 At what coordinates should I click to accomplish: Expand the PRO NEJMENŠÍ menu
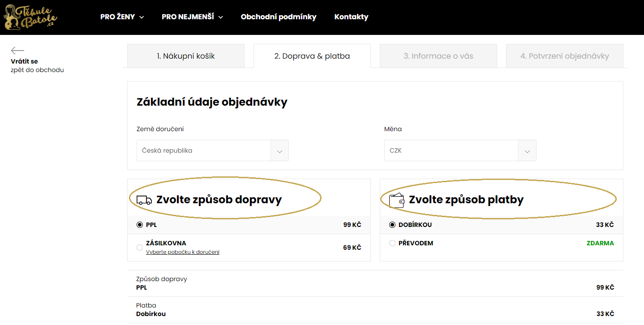[192, 17]
